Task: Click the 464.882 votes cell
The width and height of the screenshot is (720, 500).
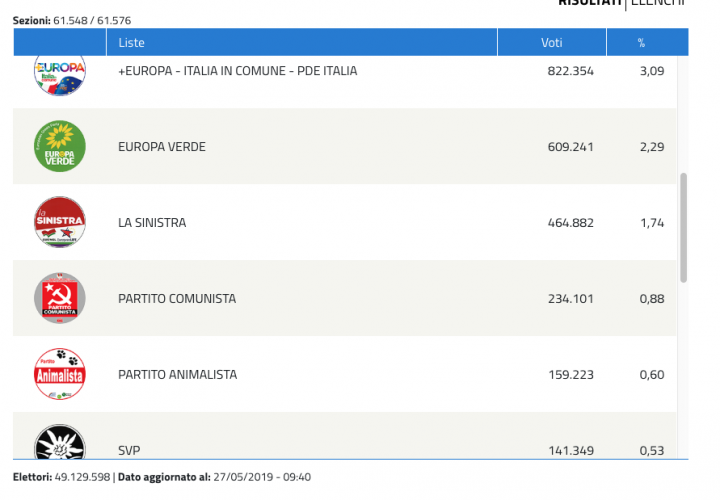Action: coord(571,223)
